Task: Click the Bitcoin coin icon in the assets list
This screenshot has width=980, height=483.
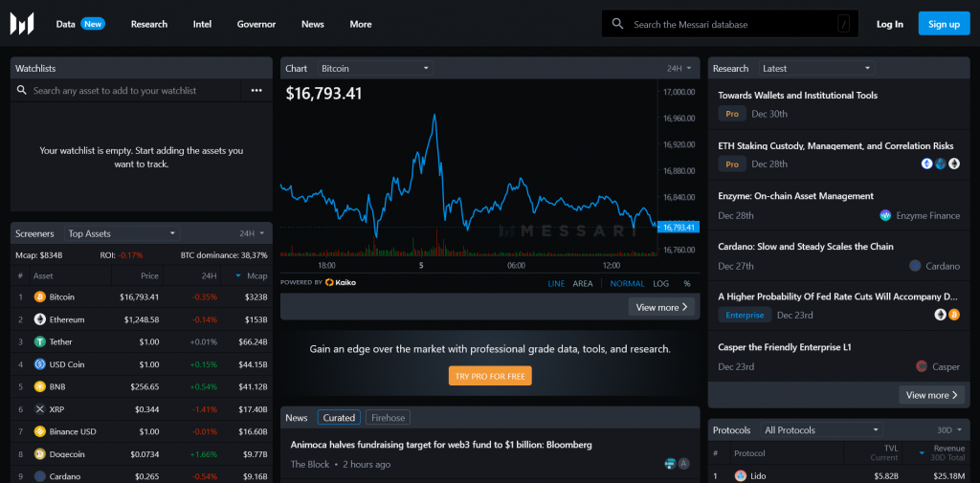Action: (40, 297)
